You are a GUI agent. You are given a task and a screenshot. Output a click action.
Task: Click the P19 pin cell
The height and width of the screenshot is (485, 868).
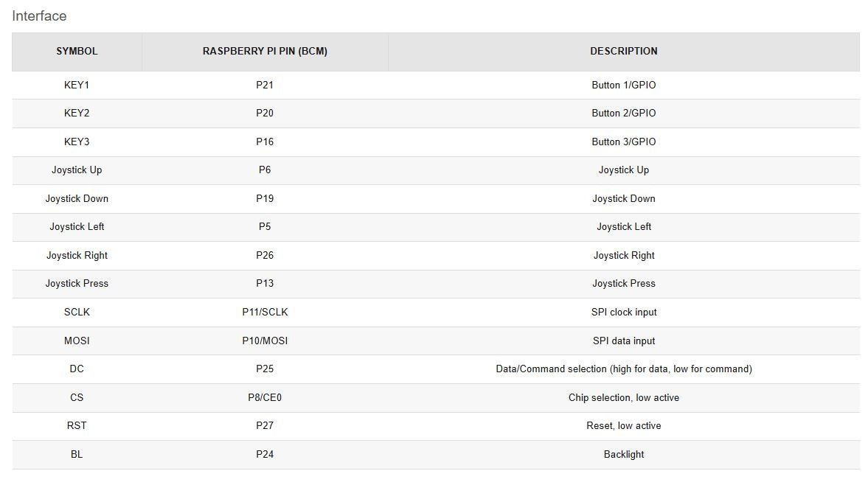(265, 198)
